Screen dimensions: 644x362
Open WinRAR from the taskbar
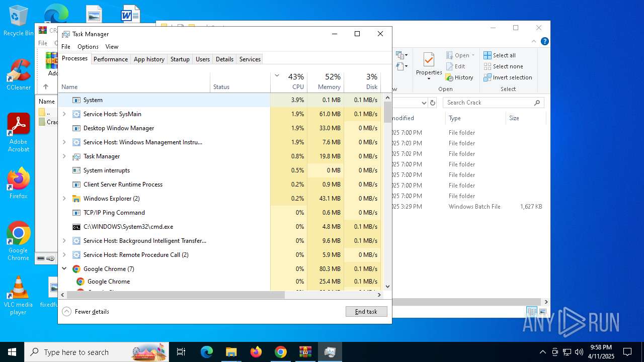click(x=305, y=352)
